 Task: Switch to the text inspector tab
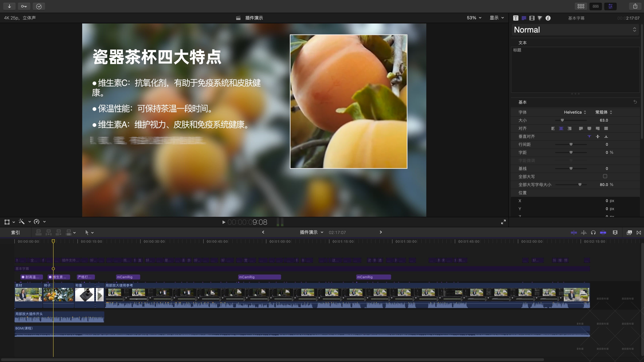tap(524, 18)
